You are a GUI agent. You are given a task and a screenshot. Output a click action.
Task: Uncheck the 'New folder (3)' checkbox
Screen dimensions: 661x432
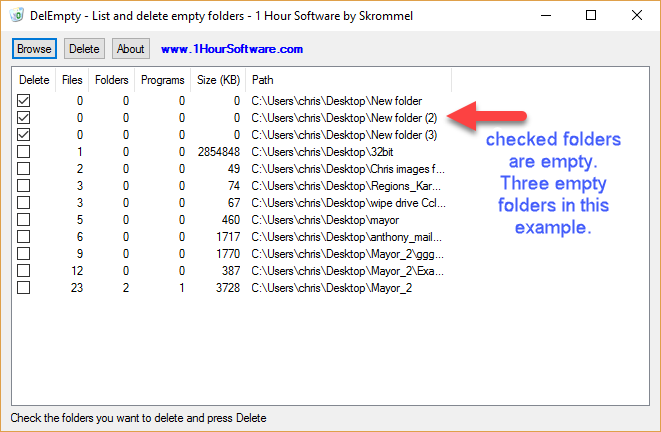tap(24, 135)
